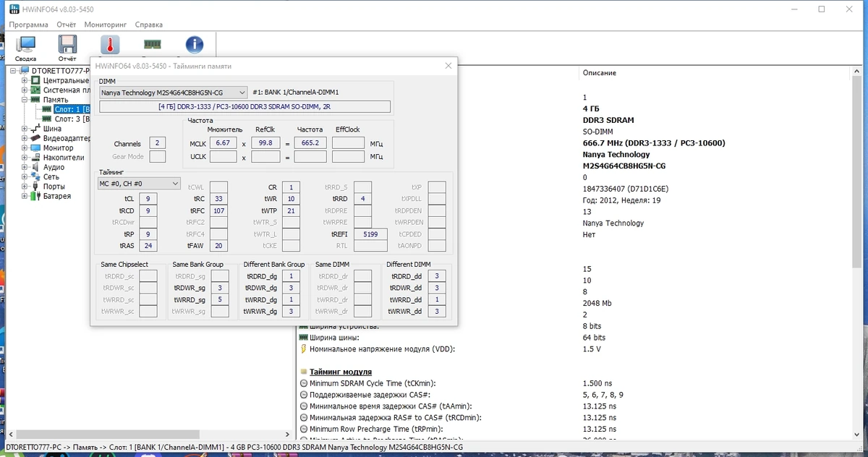Screen dimensions: 868x457
Task: Click the tRAS value field 24
Action: click(148, 247)
